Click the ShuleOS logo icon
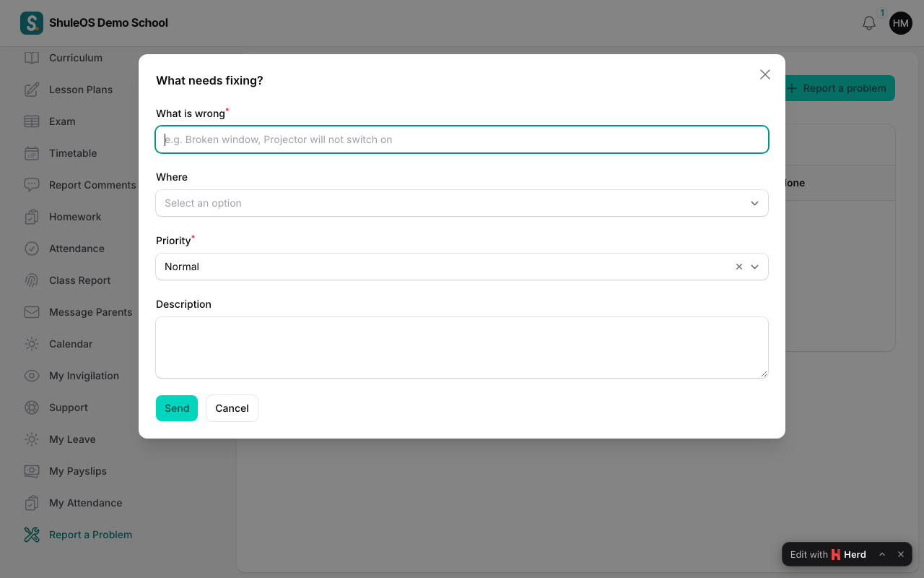 coord(32,23)
